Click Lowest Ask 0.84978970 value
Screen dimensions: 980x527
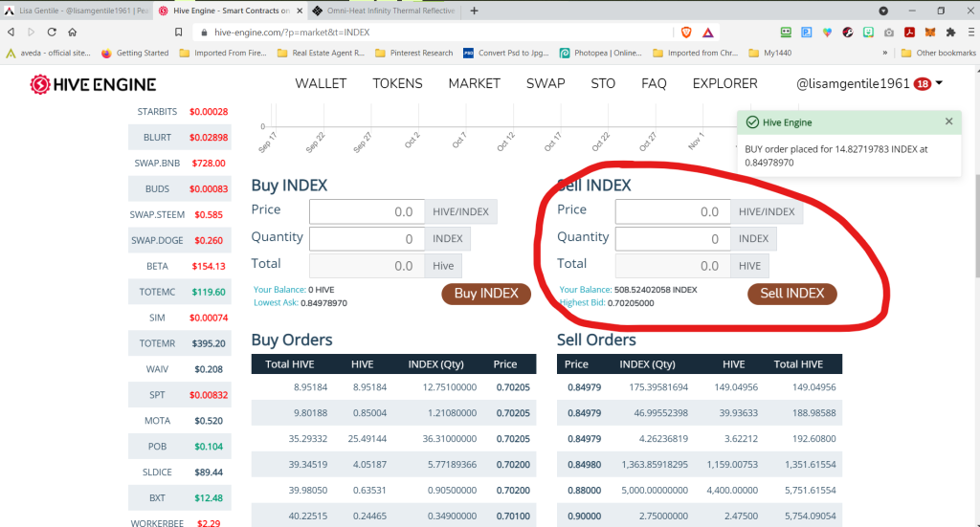click(x=323, y=303)
